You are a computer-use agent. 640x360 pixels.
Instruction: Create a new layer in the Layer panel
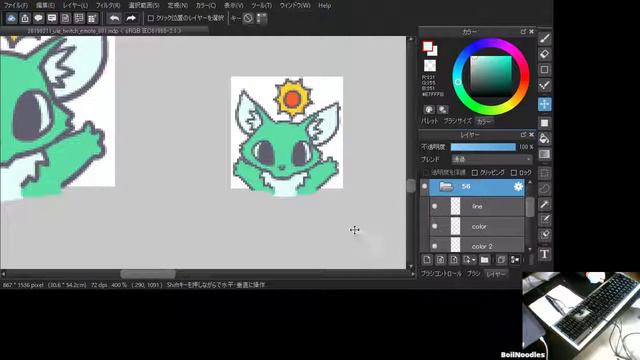427,260
